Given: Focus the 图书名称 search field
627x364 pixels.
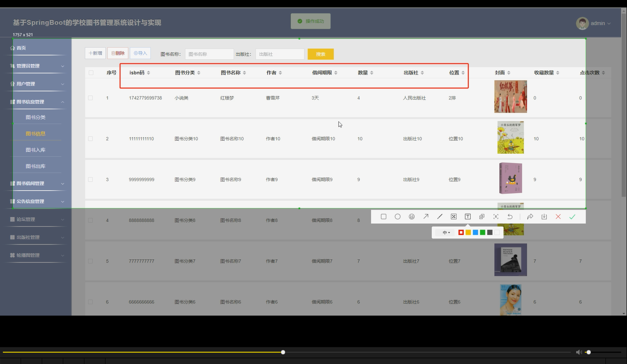Looking at the screenshot, I should [x=209, y=54].
